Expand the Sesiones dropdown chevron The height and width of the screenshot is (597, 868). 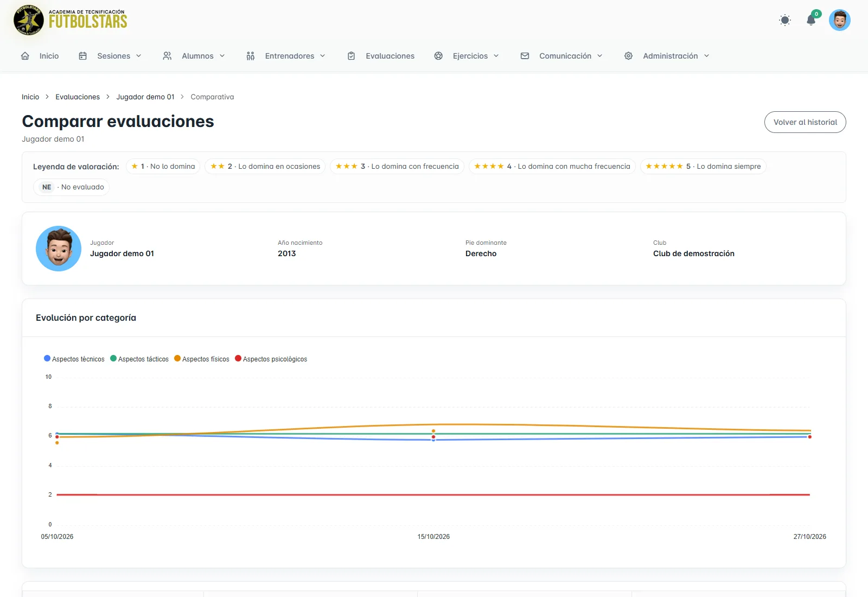[x=139, y=56]
